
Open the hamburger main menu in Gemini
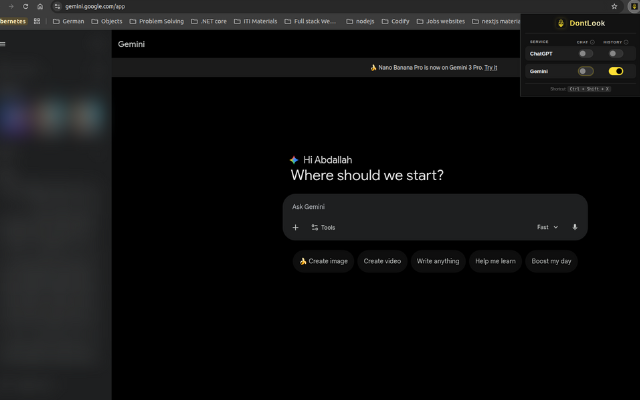click(x=3, y=44)
